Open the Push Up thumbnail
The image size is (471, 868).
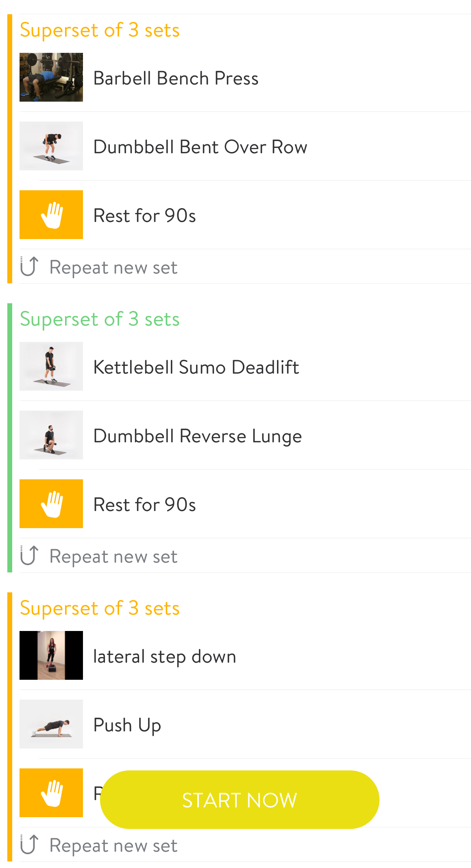pyautogui.click(x=51, y=724)
